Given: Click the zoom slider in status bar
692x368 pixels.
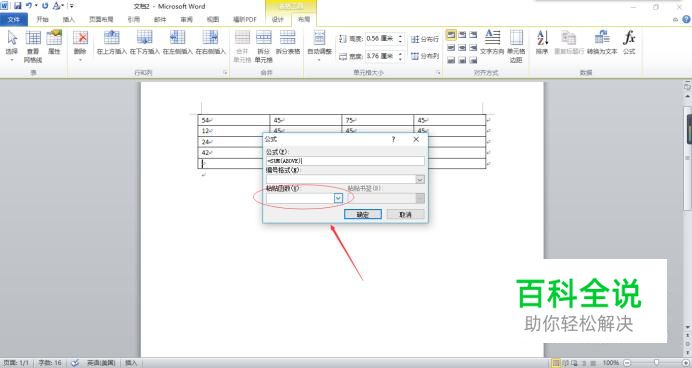Looking at the screenshot, I should click(656, 363).
